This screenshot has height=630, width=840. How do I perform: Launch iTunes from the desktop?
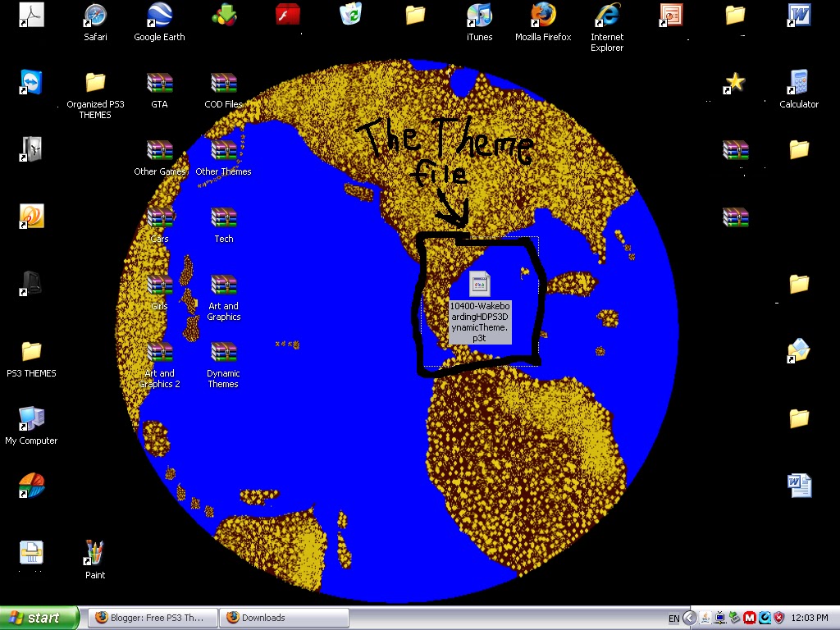pyautogui.click(x=479, y=22)
